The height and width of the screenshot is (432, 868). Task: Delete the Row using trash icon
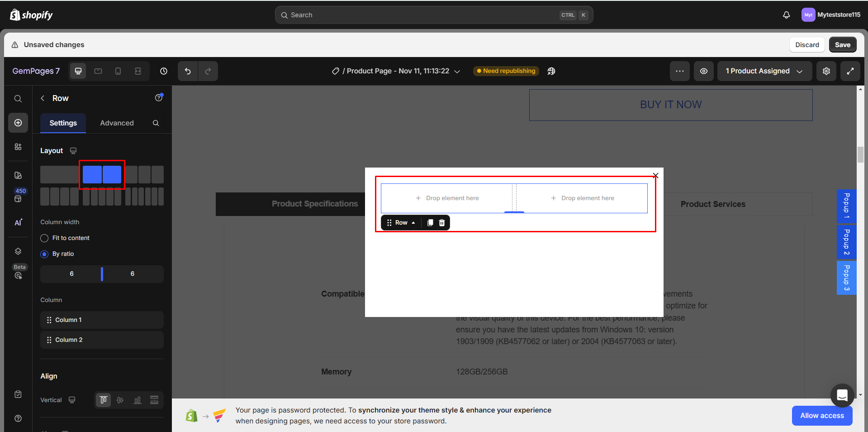point(442,223)
